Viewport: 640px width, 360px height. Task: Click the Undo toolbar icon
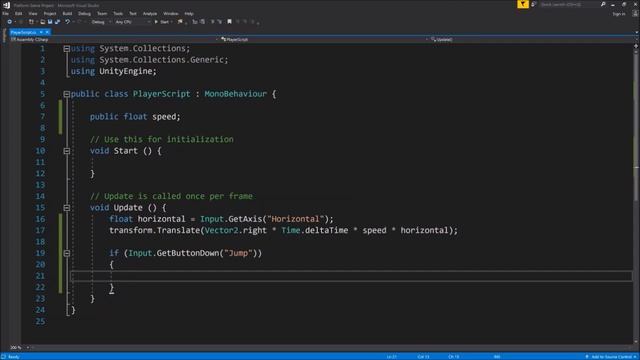[67, 22]
